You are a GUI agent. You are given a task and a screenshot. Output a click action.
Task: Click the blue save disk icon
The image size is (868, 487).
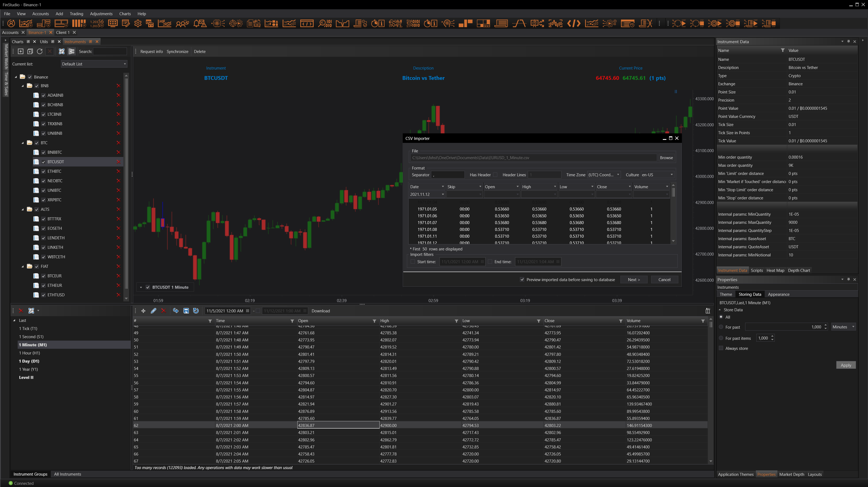pos(186,310)
